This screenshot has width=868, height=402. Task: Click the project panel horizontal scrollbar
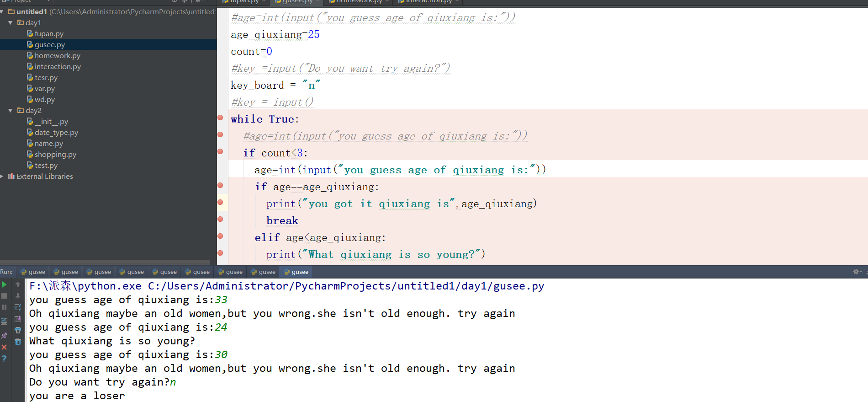click(x=105, y=263)
